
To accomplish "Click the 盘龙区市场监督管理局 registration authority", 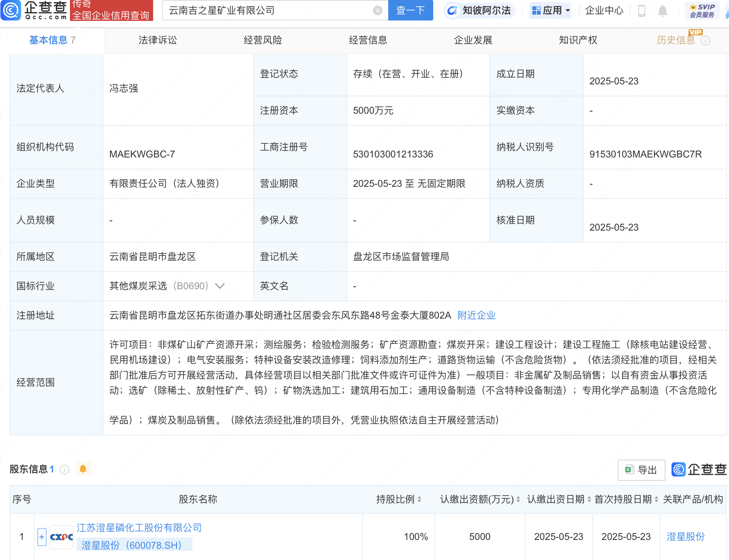I will [401, 257].
